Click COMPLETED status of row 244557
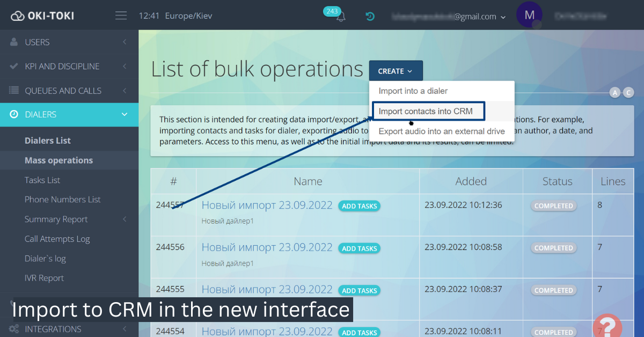 554,206
